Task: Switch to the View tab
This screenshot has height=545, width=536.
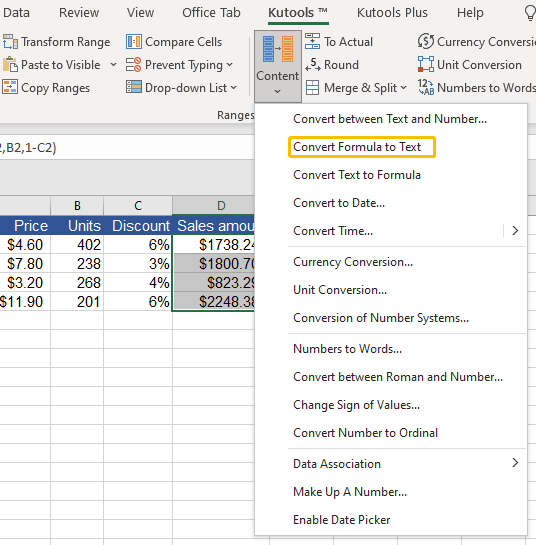Action: coord(140,13)
